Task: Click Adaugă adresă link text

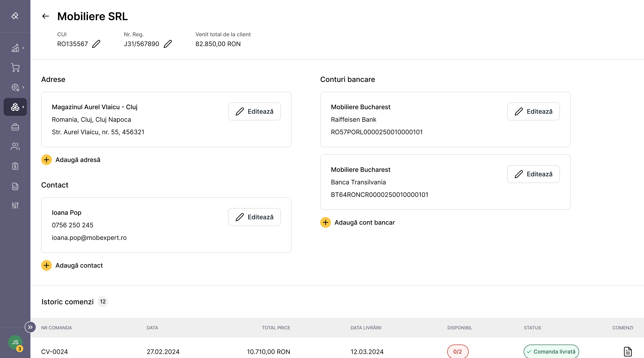Action: 78,160
